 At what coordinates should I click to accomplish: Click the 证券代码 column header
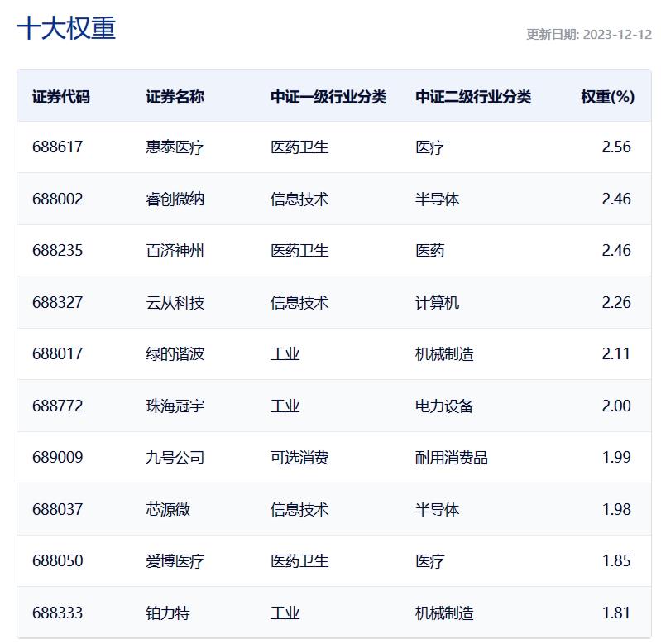pyautogui.click(x=61, y=97)
